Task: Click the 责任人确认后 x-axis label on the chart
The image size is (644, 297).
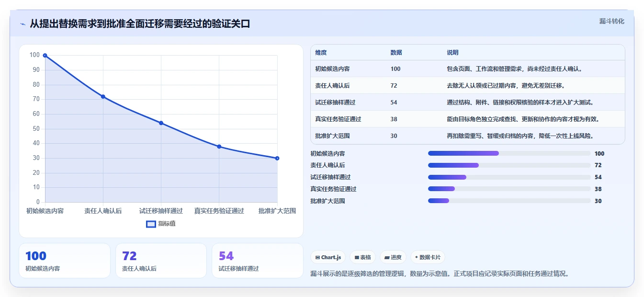Action: click(103, 211)
